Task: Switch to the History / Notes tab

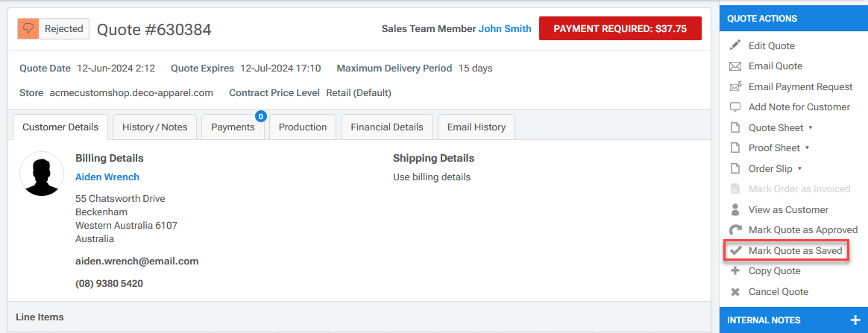Action: click(154, 127)
